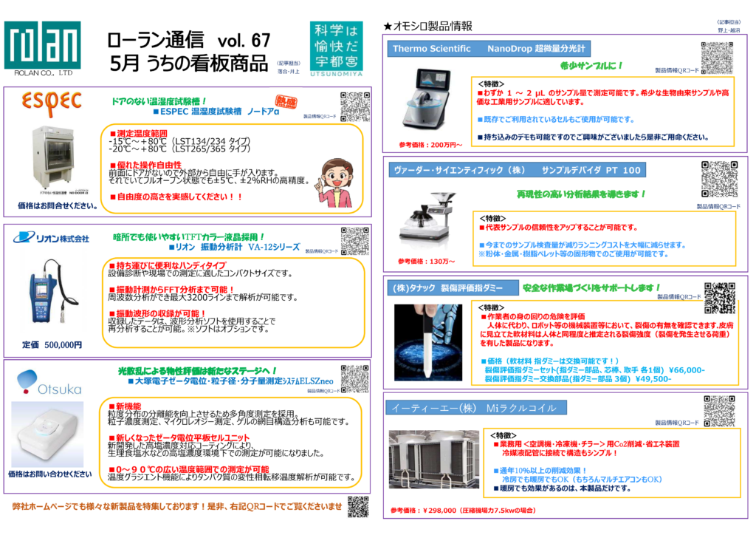Click 価格はお問い合わせください under Otsuka device
The image size is (756, 535).
coord(50,474)
